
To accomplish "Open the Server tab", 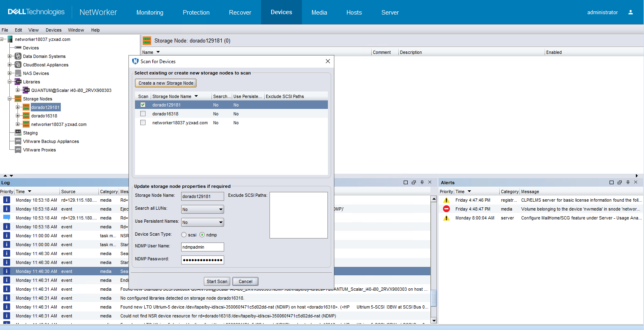I will point(390,13).
